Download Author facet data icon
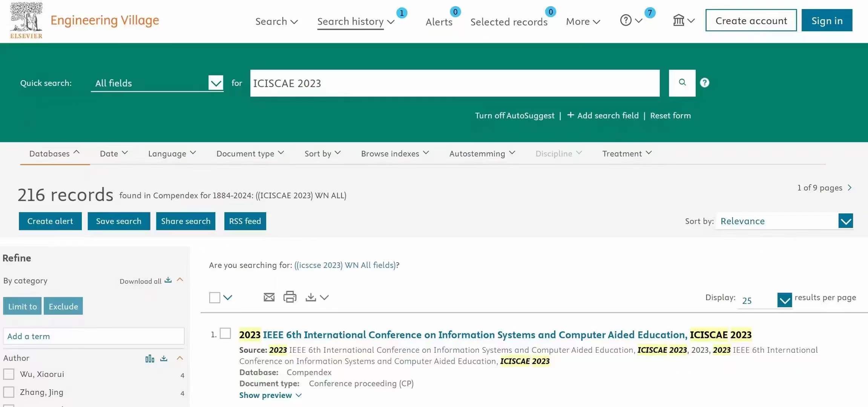The image size is (868, 407). pos(164,358)
